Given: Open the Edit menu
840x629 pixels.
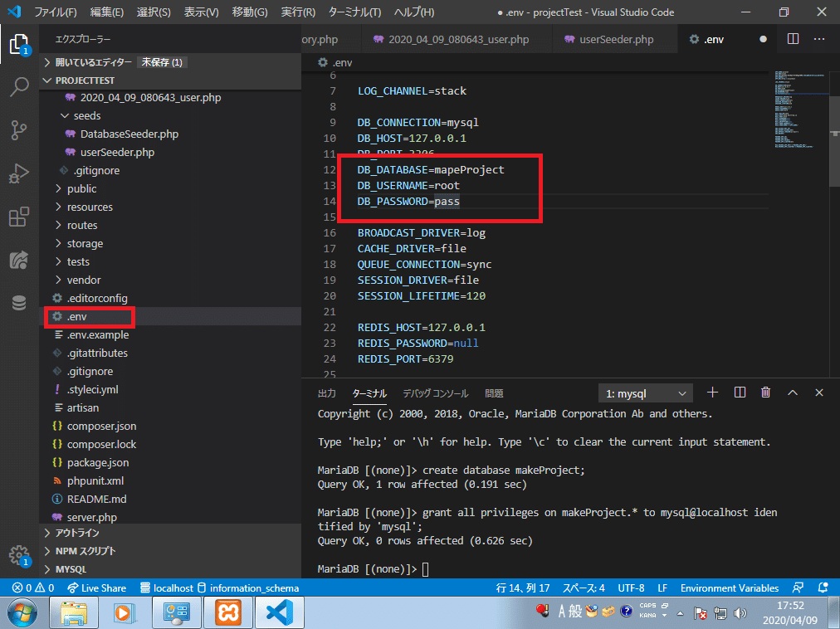Looking at the screenshot, I should click(106, 12).
